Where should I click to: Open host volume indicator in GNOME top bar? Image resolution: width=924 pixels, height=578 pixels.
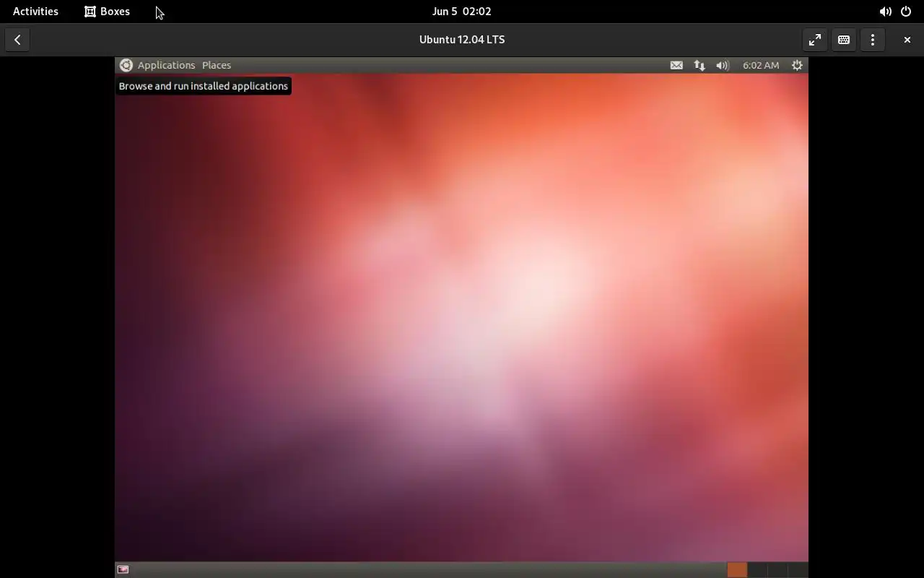885,12
